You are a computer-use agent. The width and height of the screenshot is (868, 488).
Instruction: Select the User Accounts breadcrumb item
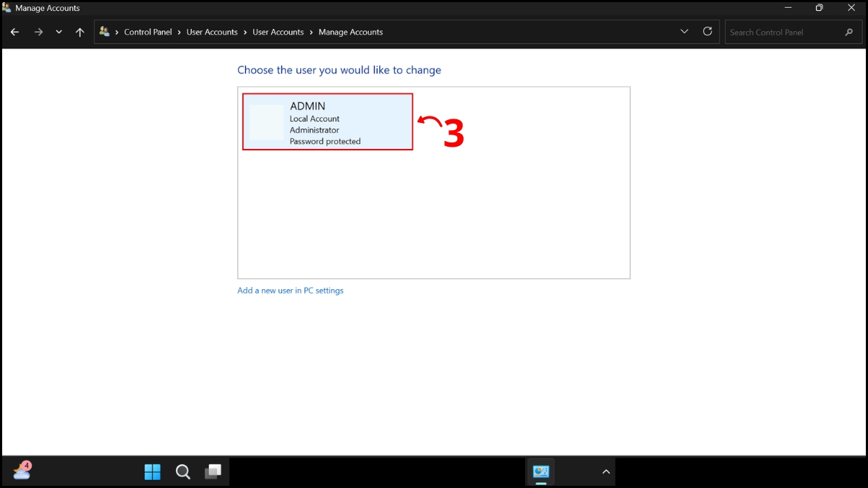212,32
